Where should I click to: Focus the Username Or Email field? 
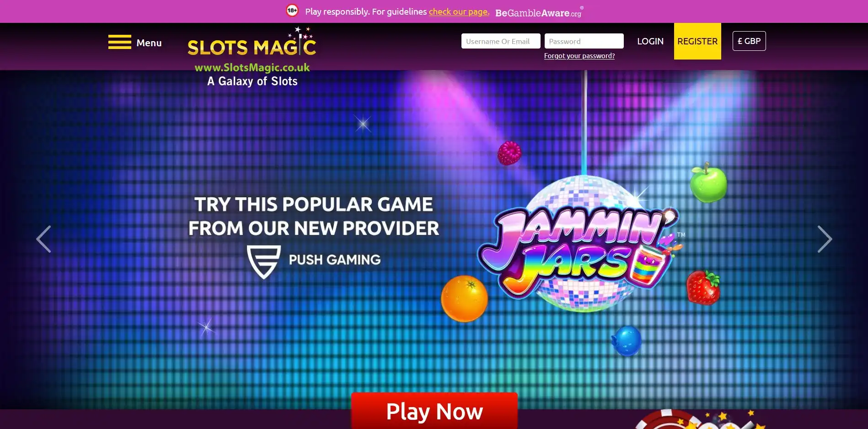[501, 41]
